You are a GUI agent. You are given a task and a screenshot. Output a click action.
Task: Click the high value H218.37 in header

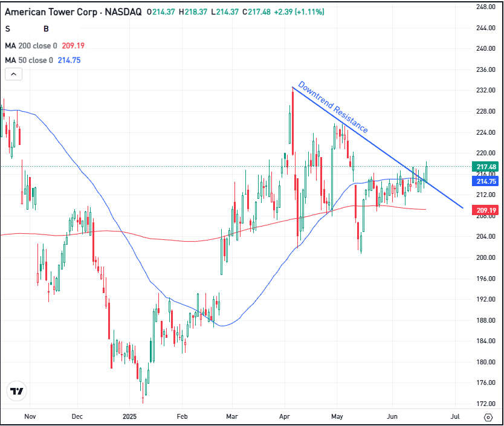(x=193, y=12)
